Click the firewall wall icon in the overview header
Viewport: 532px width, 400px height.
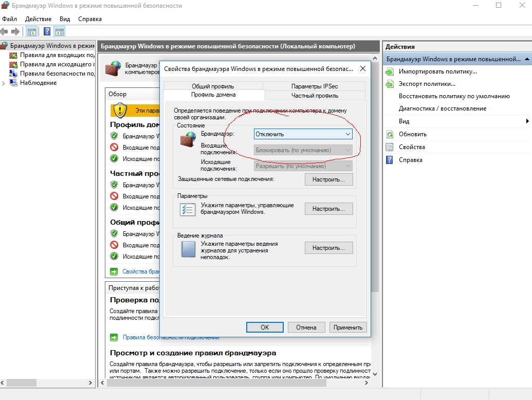pos(113,68)
